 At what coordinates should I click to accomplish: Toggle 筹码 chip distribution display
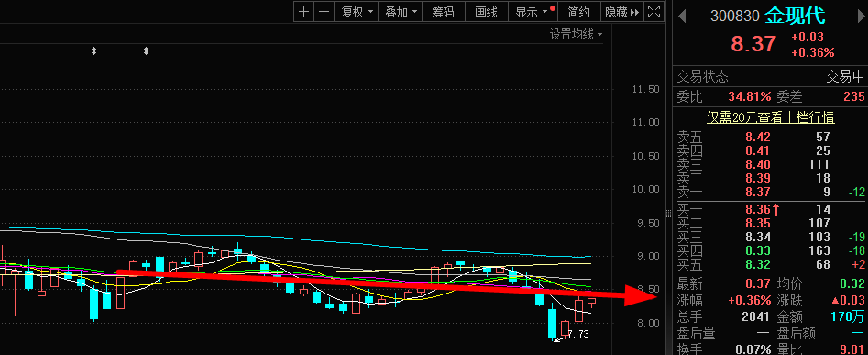443,12
